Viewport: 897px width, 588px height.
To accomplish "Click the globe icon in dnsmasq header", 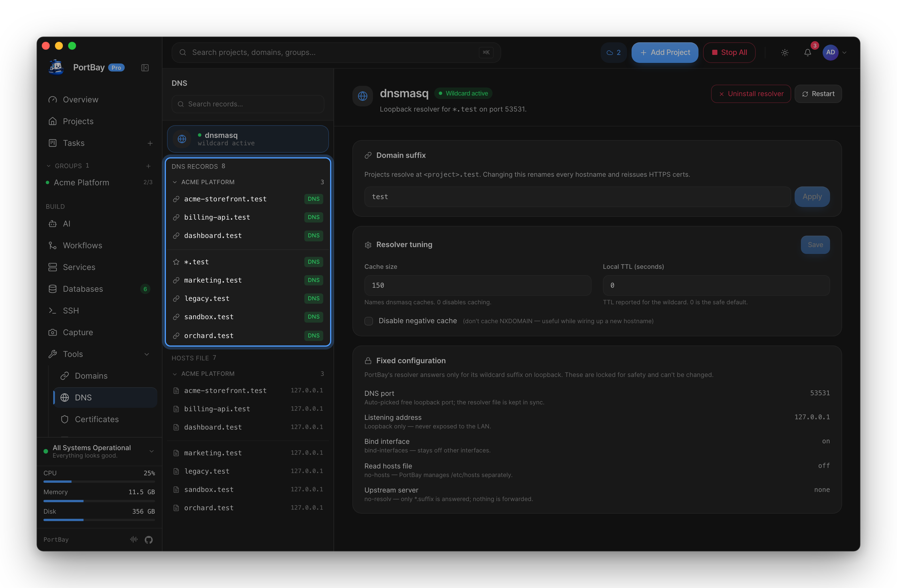I will [363, 96].
